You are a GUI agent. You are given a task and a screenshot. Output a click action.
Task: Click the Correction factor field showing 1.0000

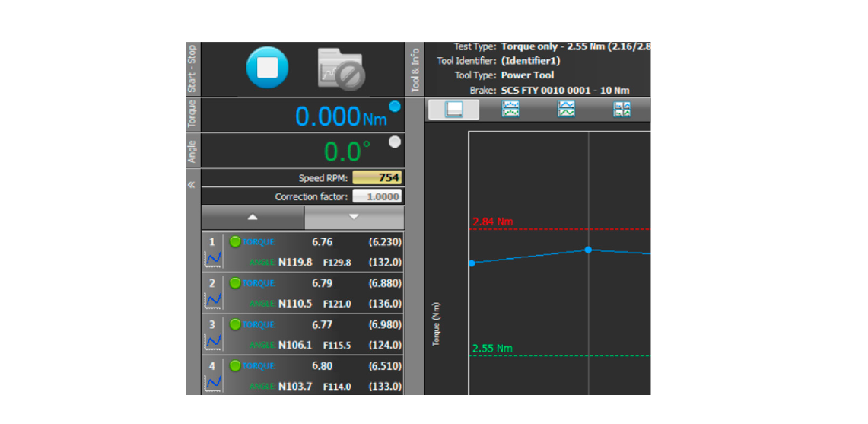pyautogui.click(x=377, y=196)
